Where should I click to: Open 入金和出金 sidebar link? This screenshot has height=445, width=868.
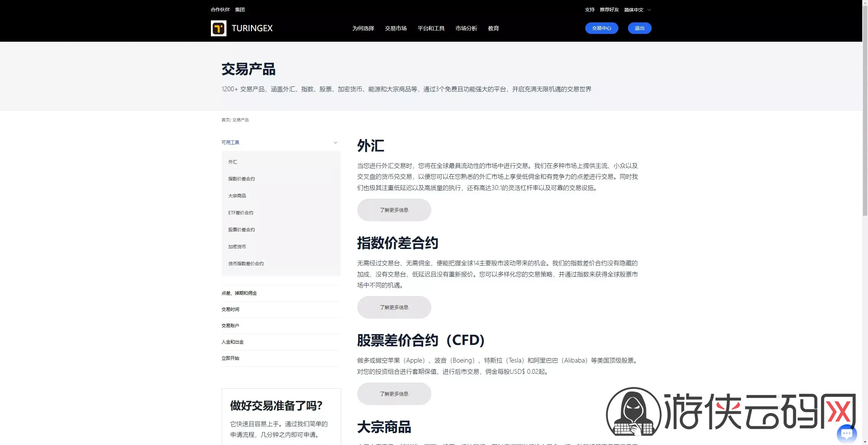click(x=233, y=342)
